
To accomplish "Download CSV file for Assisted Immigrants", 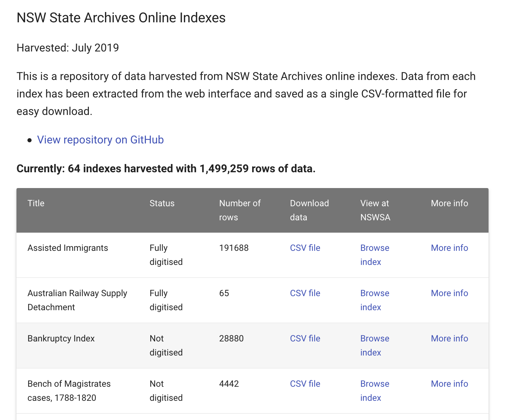I will pos(305,248).
